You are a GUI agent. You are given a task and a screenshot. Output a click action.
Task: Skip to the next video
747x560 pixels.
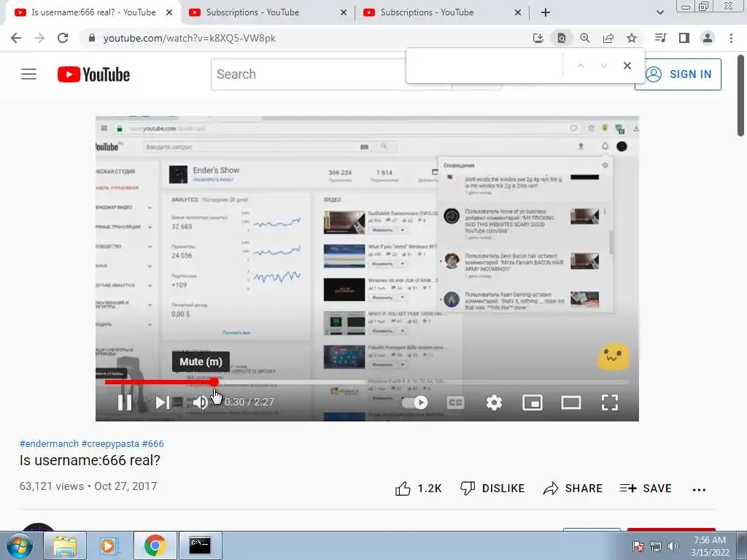(162, 402)
